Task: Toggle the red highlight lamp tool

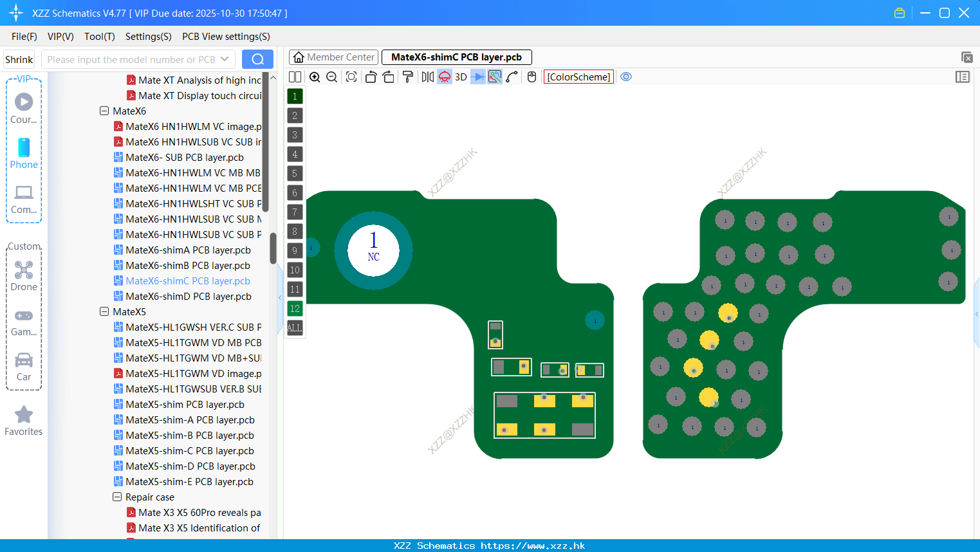Action: [x=445, y=77]
